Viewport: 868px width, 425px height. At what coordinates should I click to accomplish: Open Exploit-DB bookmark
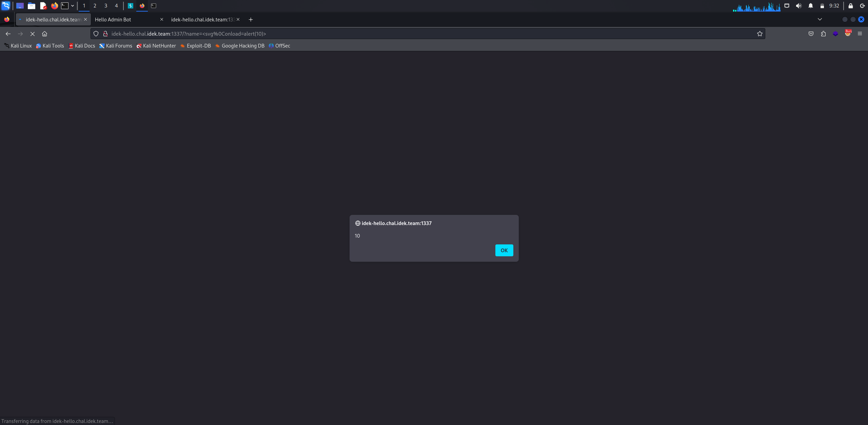tap(195, 45)
